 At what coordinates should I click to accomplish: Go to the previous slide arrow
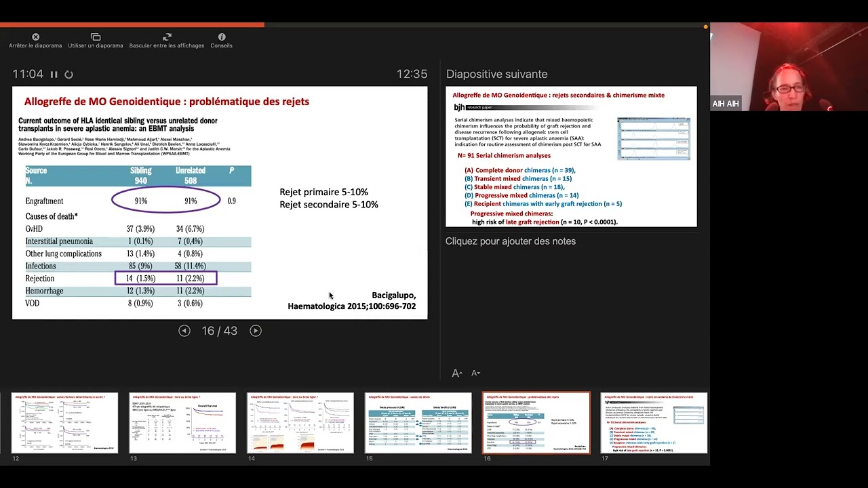[184, 331]
